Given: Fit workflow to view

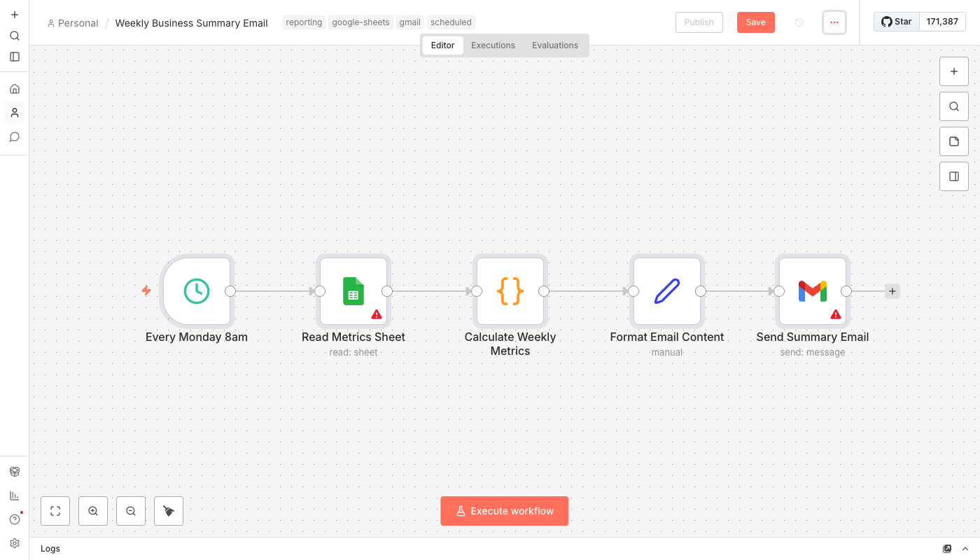Looking at the screenshot, I should click(55, 511).
